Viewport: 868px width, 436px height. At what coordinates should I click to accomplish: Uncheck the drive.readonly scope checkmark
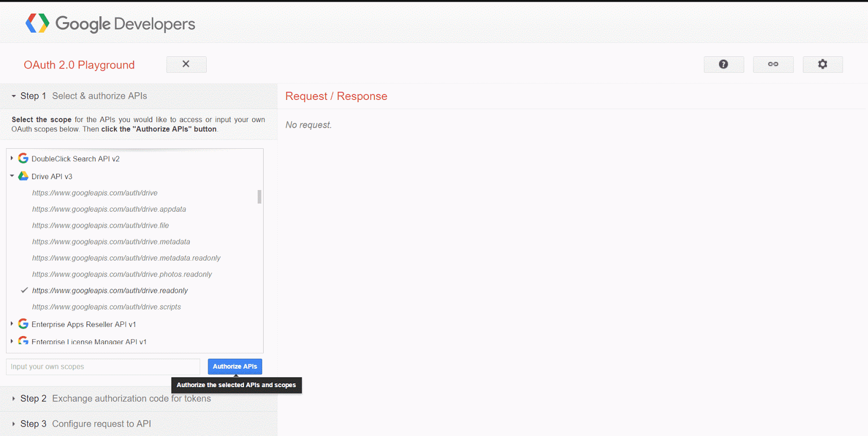[x=24, y=290]
